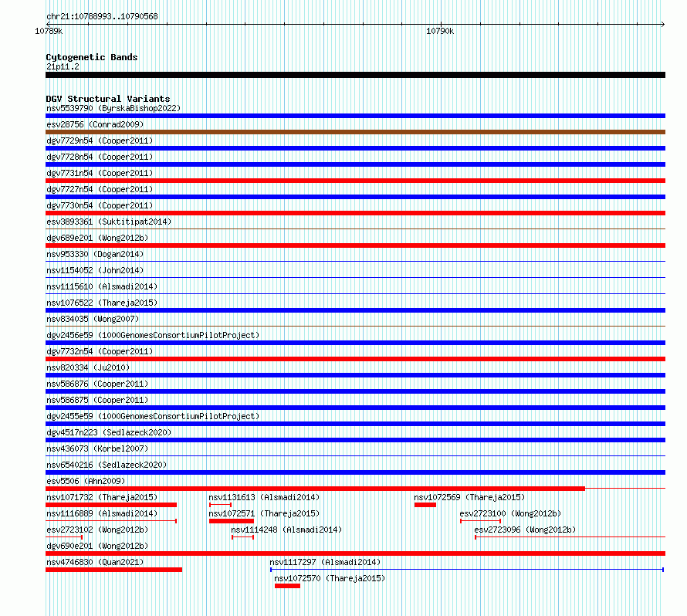Click dgv7732n54 (Cooper2011) label
Image resolution: width=687 pixels, height=616 pixels.
(100, 351)
